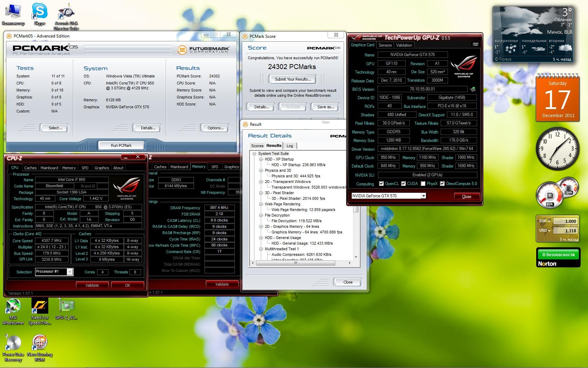Enable the PhysX checkbox in GPU-Z

click(423, 183)
